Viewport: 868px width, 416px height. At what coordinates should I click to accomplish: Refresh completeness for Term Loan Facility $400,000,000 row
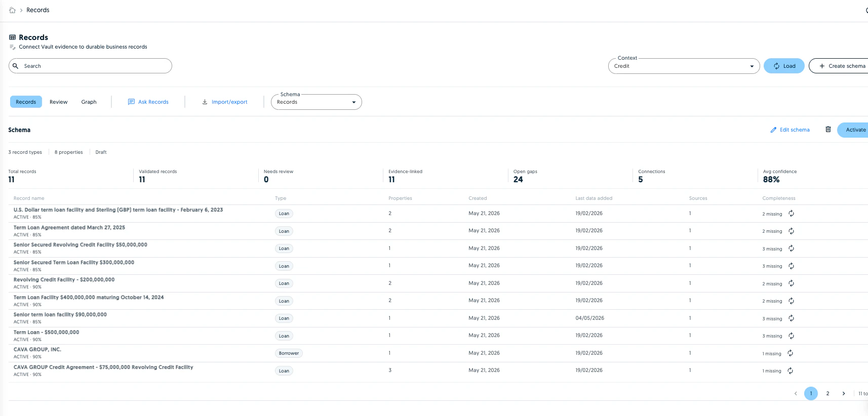tap(791, 301)
